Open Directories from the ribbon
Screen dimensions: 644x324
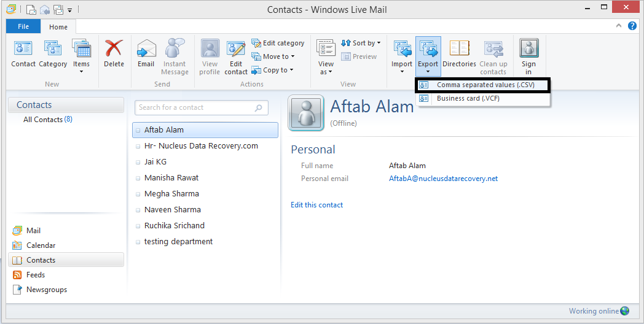pyautogui.click(x=459, y=54)
